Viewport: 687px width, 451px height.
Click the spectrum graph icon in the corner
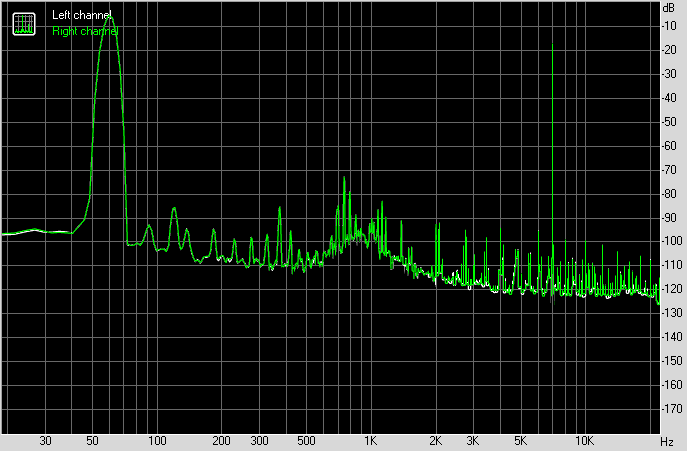tap(24, 24)
